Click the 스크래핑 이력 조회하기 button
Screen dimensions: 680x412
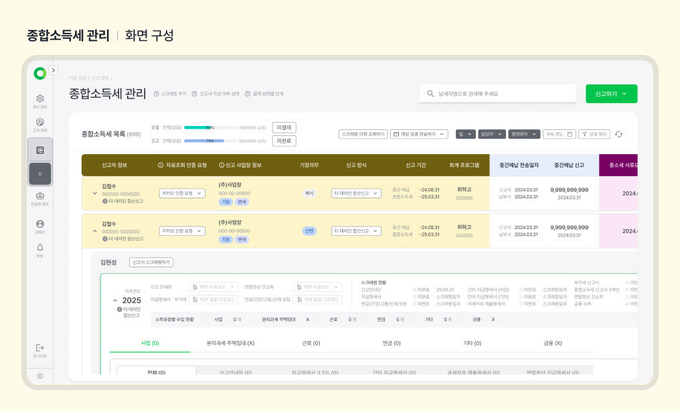[x=363, y=133]
